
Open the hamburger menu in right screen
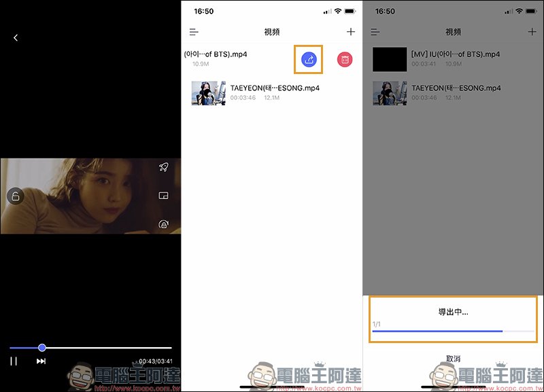click(375, 32)
